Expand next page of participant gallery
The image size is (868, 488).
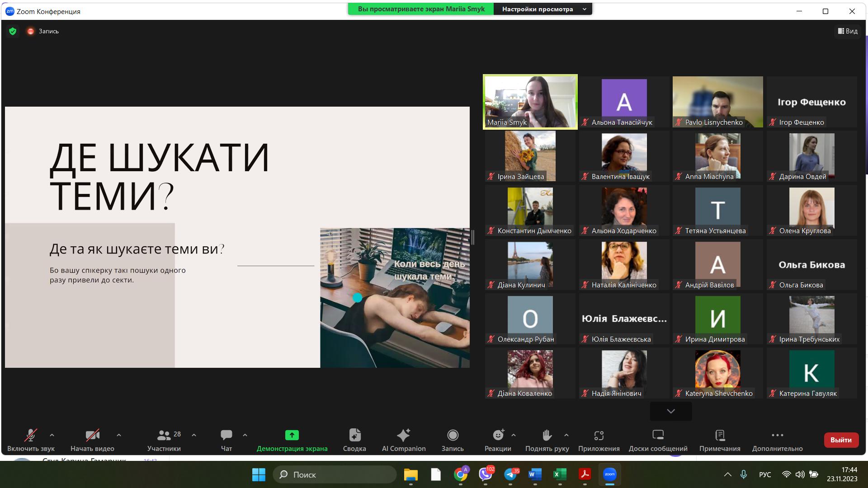[671, 411]
